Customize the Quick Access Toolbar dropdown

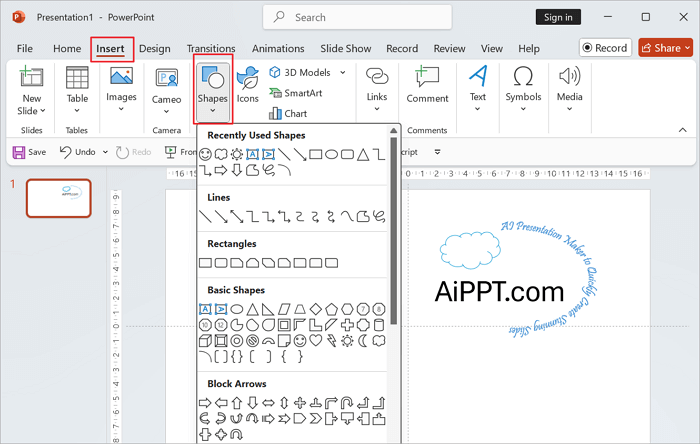point(438,152)
